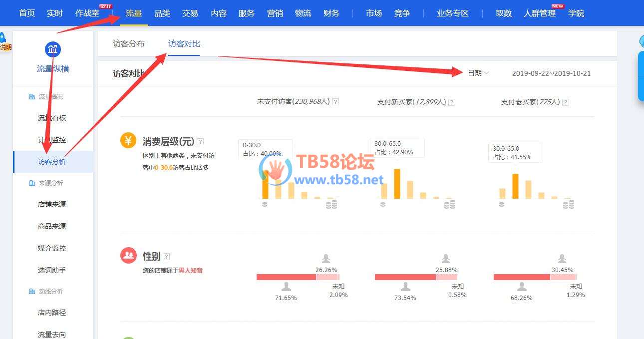The image size is (644, 339).
Task: Click the highlighted 30.0-65.0 bar for 支付新买家
Action: point(397,184)
